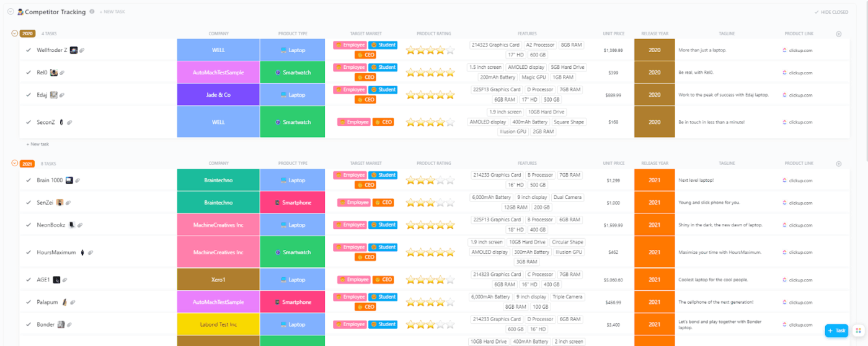
Task: Sort by the COMPANY column header in 2020 group
Action: 218,33
